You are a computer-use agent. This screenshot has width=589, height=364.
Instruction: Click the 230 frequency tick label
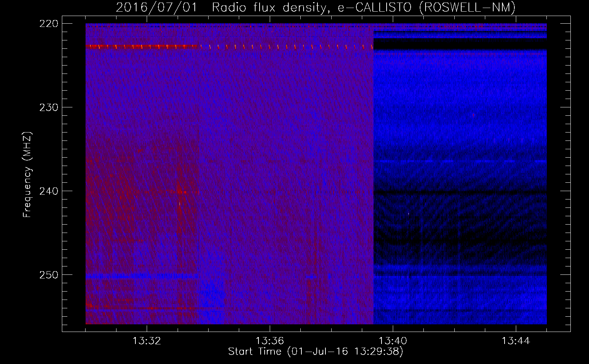(49, 107)
